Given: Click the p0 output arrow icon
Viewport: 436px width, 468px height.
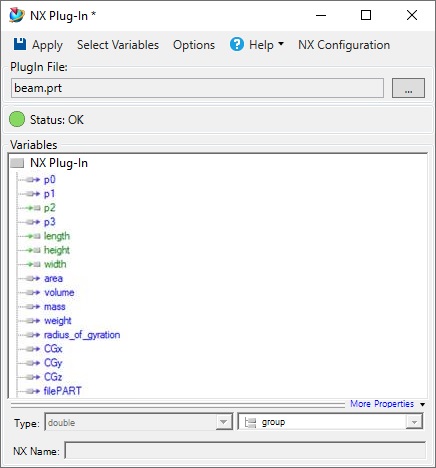Looking at the screenshot, I should [33, 180].
